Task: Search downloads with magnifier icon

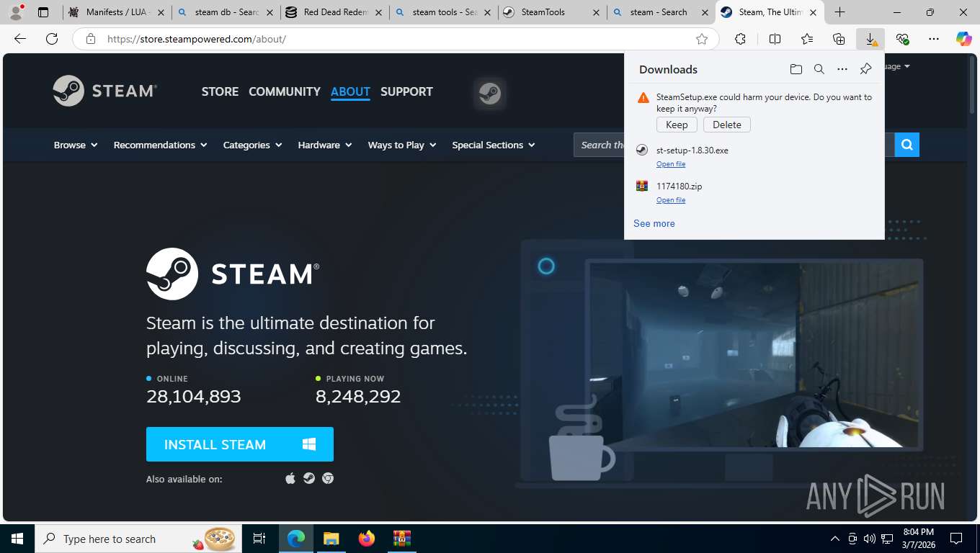Action: coord(819,69)
